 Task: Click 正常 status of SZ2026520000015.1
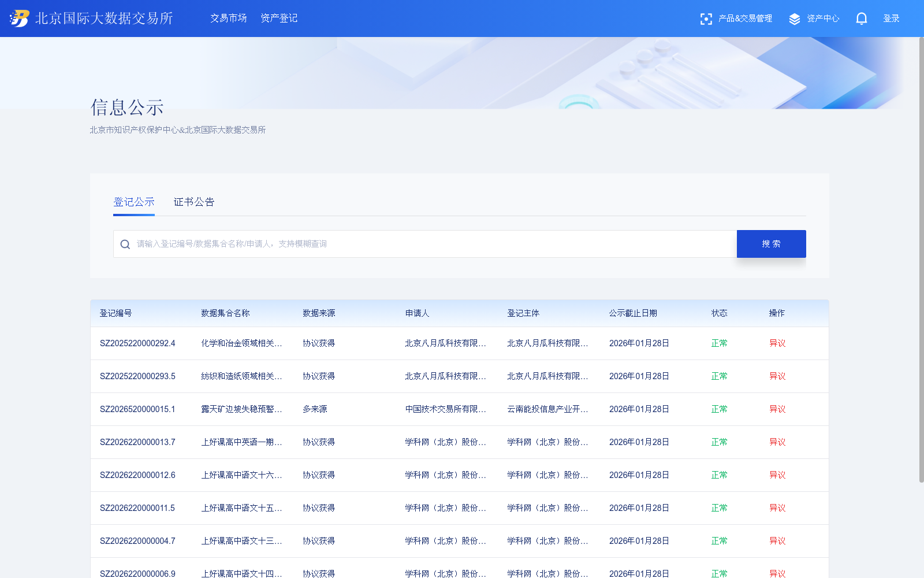pyautogui.click(x=719, y=409)
